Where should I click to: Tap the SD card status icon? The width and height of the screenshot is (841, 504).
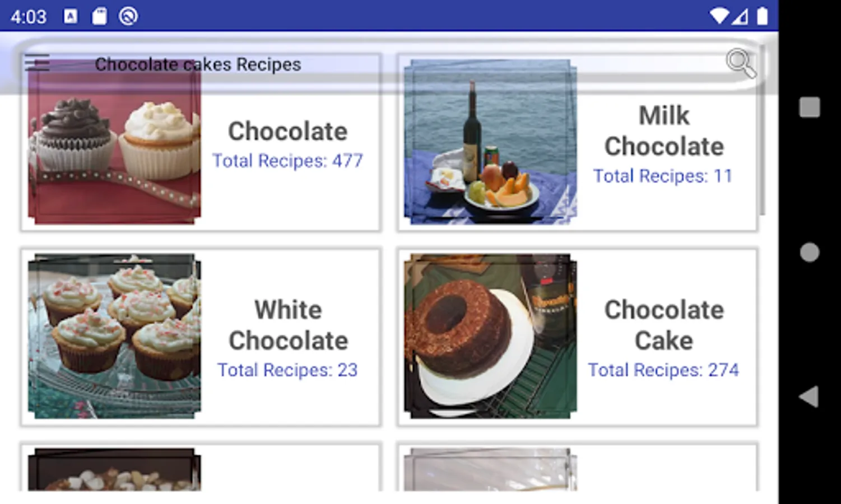pos(99,16)
